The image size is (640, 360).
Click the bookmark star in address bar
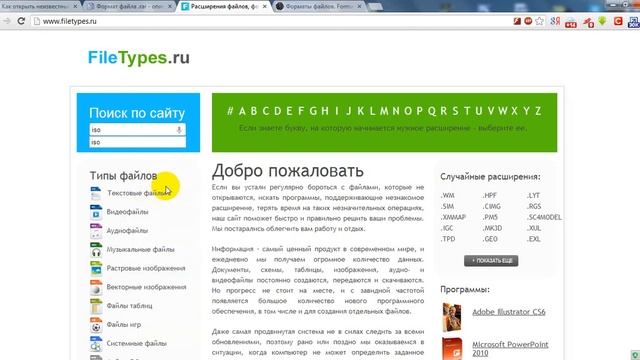539,21
